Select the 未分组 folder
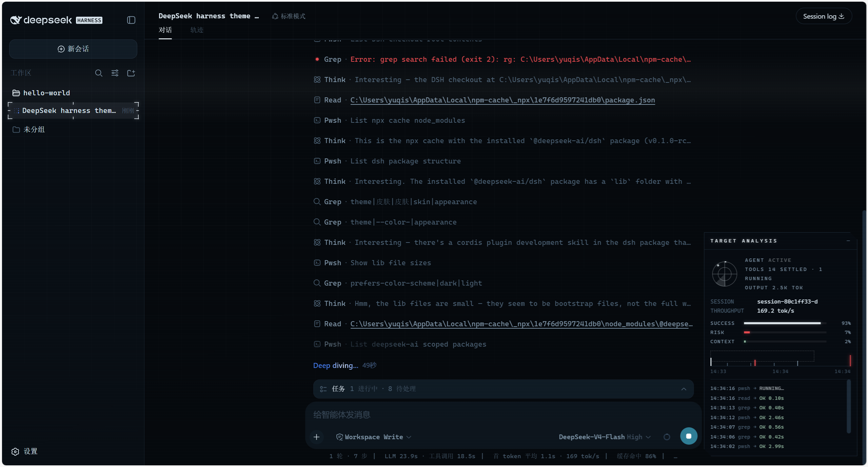This screenshot has width=868, height=467. click(x=73, y=130)
